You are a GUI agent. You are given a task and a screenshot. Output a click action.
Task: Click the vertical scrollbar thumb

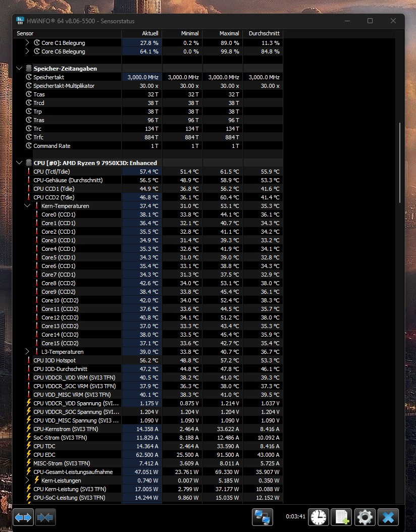400,163
